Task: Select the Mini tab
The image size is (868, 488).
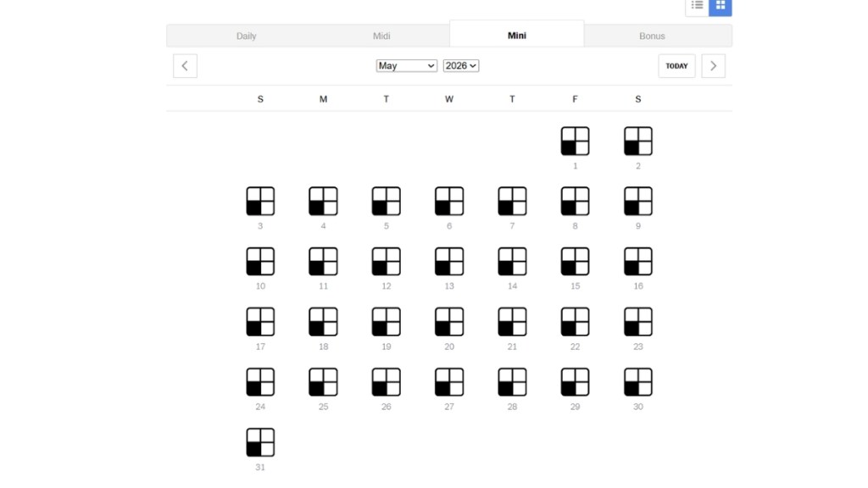Action: click(516, 35)
